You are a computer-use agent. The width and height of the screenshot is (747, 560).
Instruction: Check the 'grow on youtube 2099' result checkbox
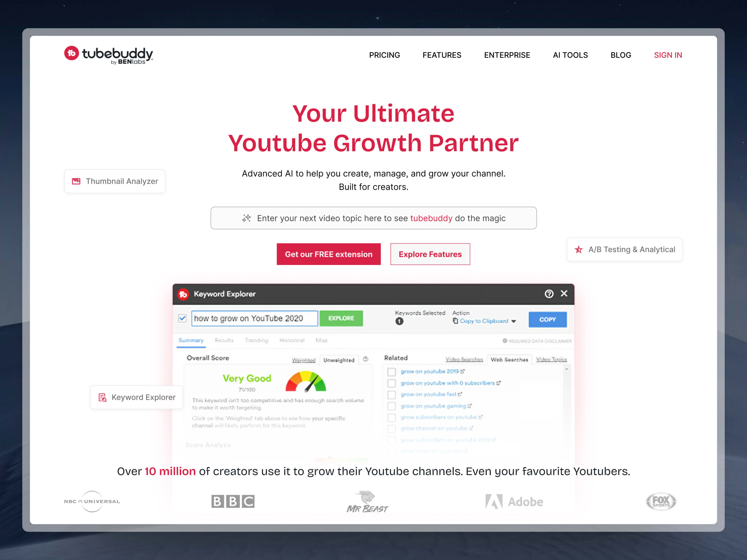point(391,371)
